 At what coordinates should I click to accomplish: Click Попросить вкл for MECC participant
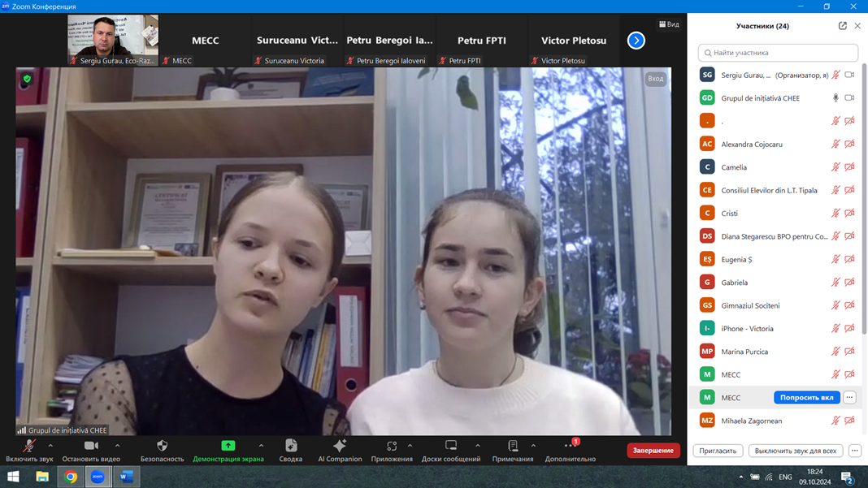[x=806, y=398]
